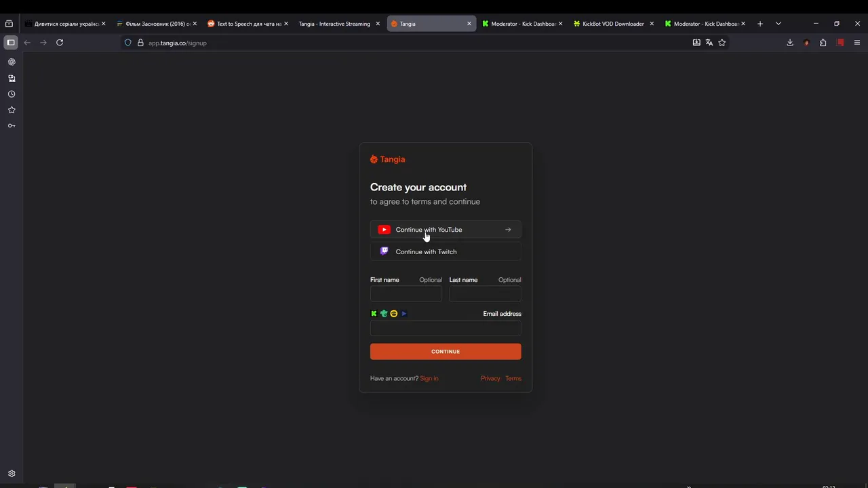Show site security padlock info
Viewport: 868px width, 488px height.
140,43
